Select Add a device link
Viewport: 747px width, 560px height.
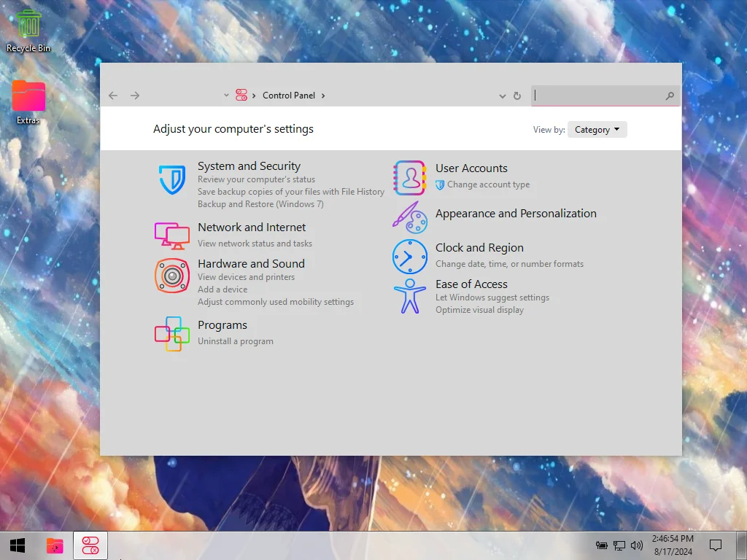click(x=222, y=289)
